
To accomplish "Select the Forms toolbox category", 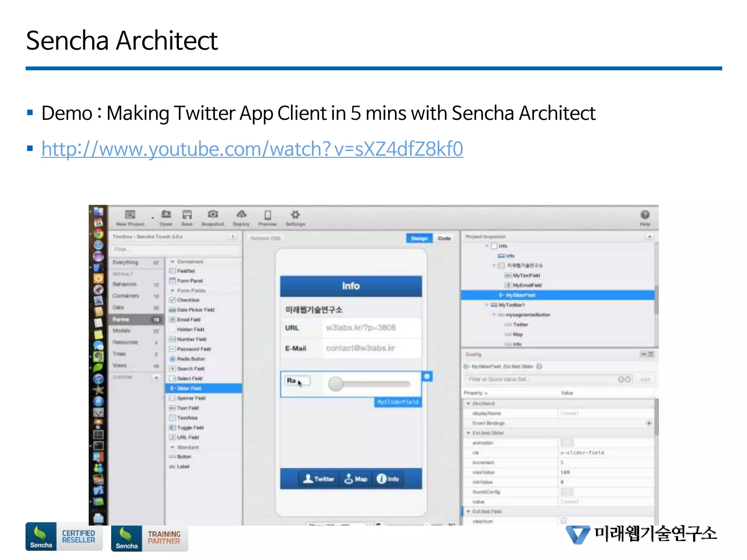I will pyautogui.click(x=136, y=319).
